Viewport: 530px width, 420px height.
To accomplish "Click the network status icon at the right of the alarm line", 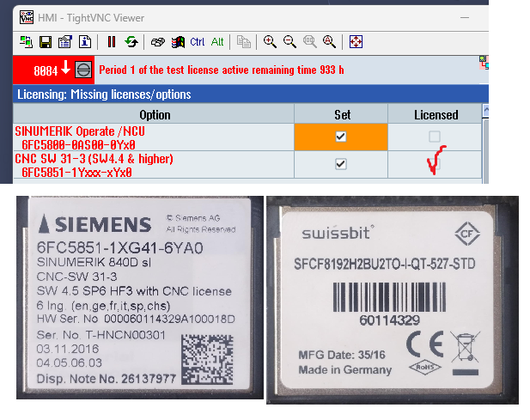I will tap(484, 63).
